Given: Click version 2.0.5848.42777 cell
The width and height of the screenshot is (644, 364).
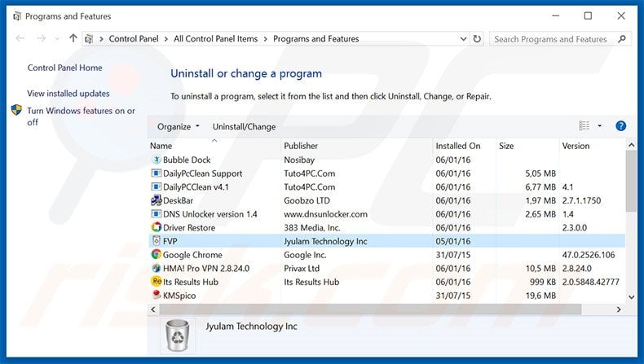Looking at the screenshot, I should point(591,282).
